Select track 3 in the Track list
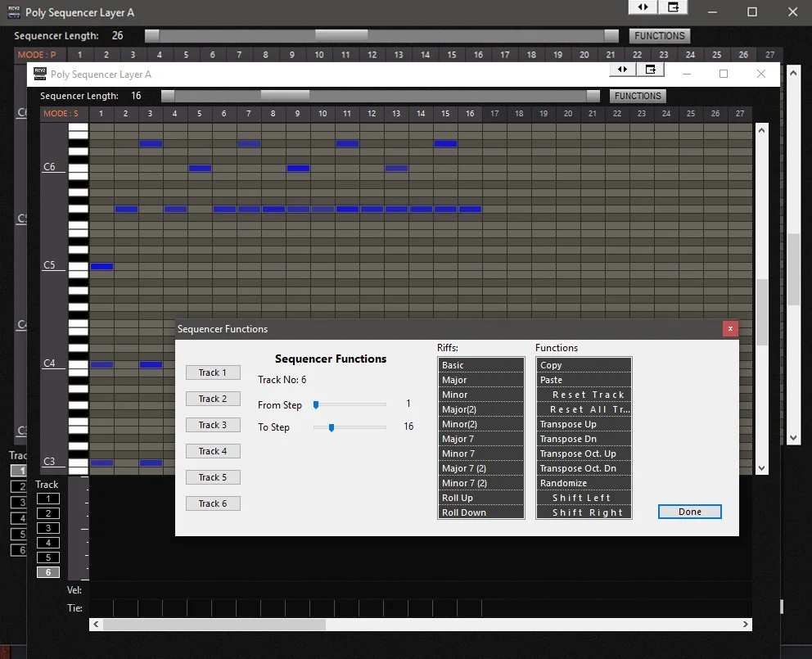 click(48, 528)
